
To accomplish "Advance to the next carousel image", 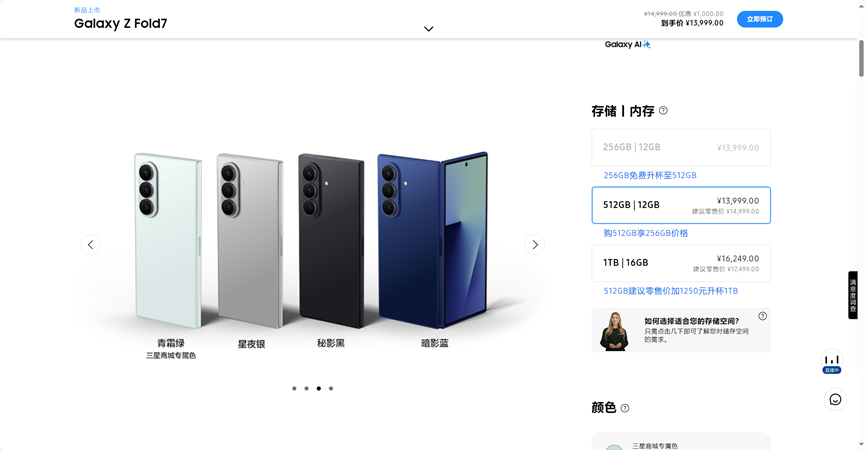I will [535, 244].
